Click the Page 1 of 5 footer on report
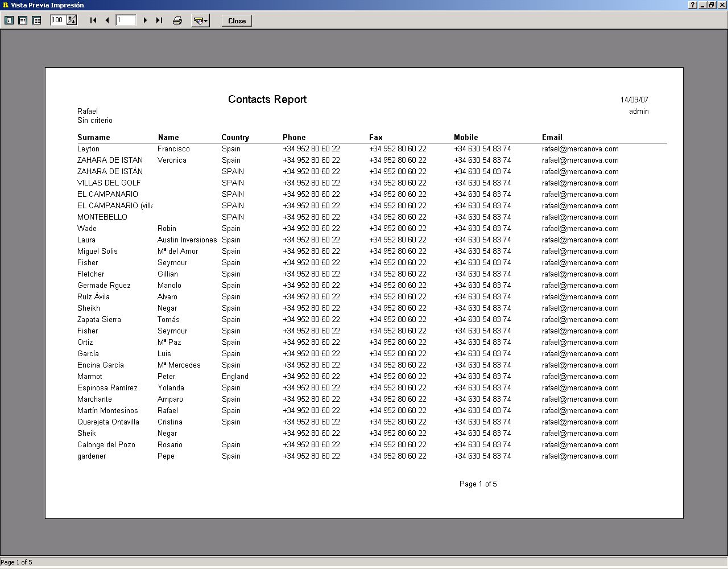The width and height of the screenshot is (728, 569). [x=478, y=484]
